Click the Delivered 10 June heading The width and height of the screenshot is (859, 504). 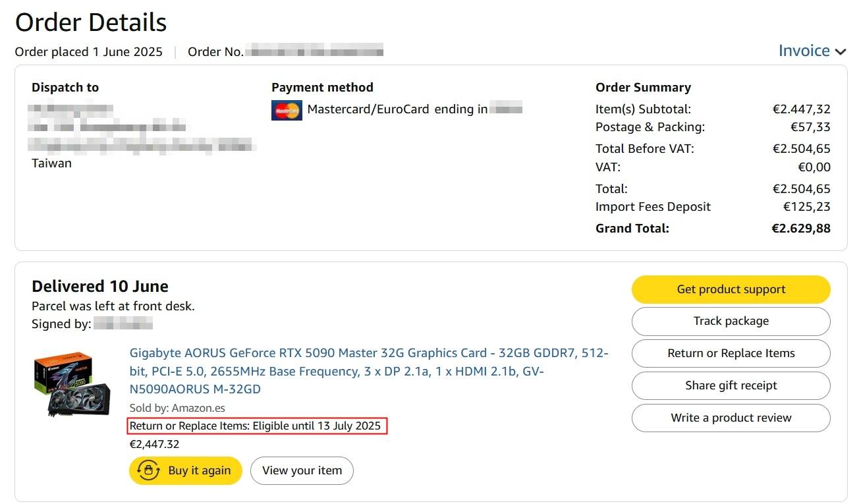click(100, 287)
